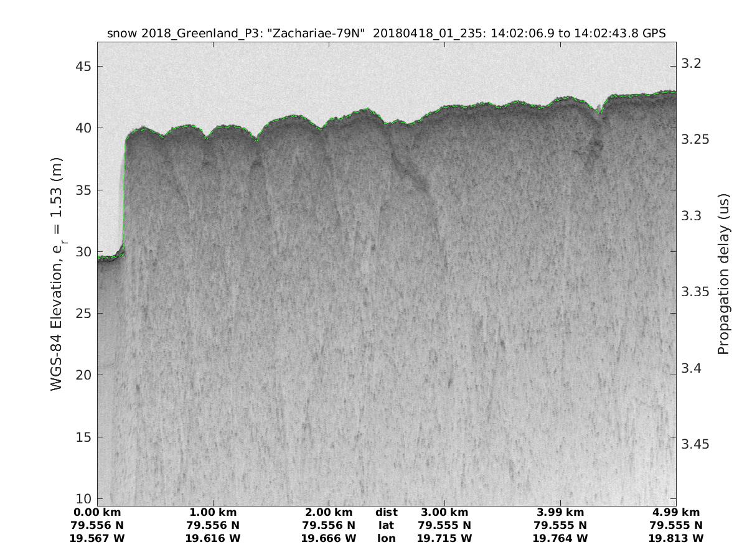Click the 'lon' axis legend label
Image resolution: width=747 pixels, height=560 pixels.
point(387,538)
